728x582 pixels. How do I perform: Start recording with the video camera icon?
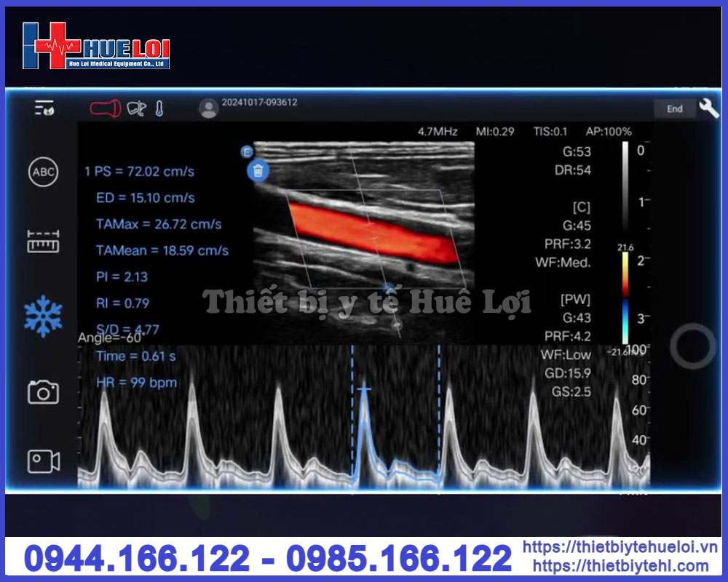(43, 461)
